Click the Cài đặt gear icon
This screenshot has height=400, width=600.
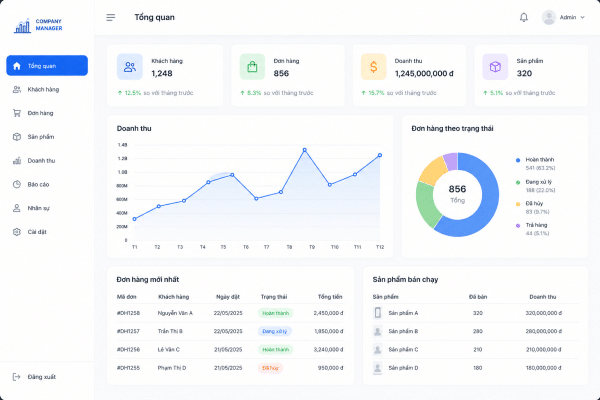16,232
